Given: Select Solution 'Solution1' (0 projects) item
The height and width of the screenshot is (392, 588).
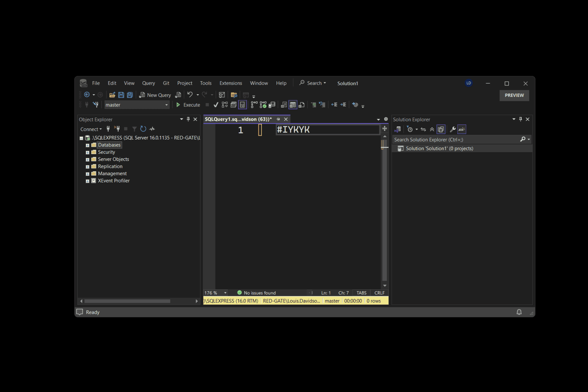Looking at the screenshot, I should 439,149.
